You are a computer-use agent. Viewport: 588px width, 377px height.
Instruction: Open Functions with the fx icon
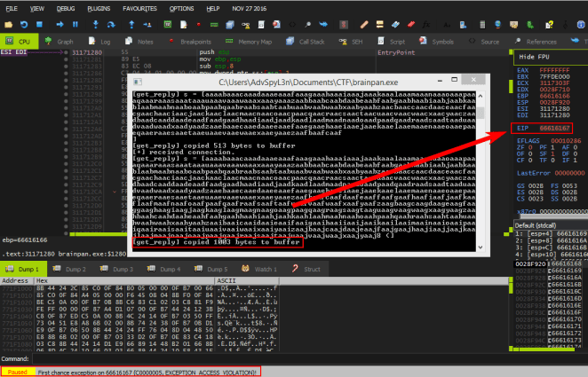click(426, 25)
